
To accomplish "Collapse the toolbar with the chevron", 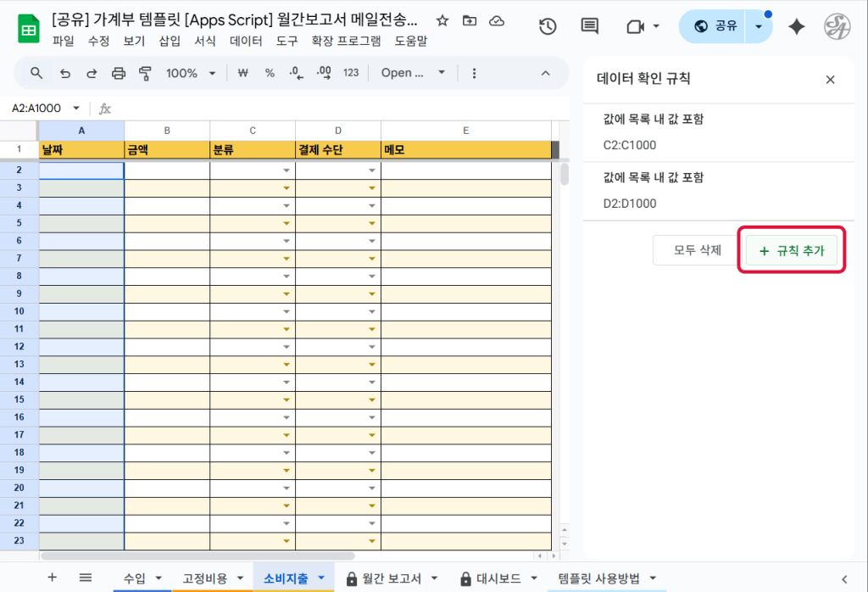I will [546, 73].
